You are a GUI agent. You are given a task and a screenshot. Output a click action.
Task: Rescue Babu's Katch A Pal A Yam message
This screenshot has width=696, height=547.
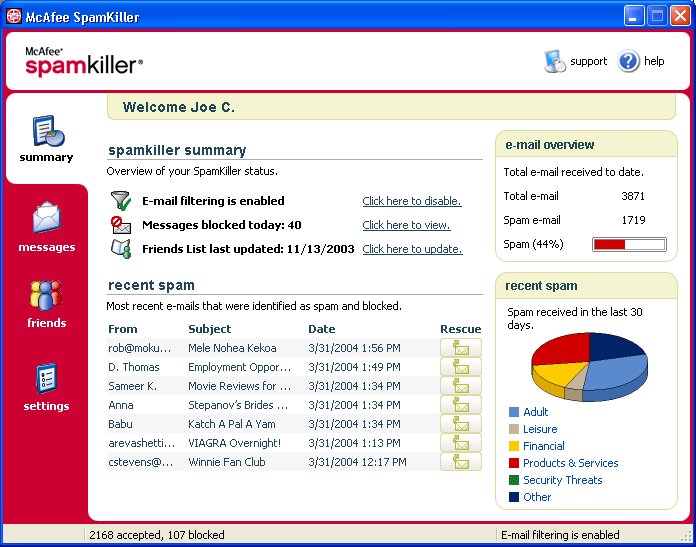(461, 424)
